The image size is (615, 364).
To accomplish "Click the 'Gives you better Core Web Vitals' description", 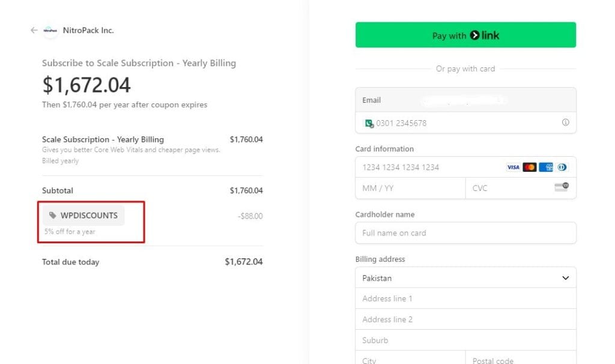I will click(131, 150).
